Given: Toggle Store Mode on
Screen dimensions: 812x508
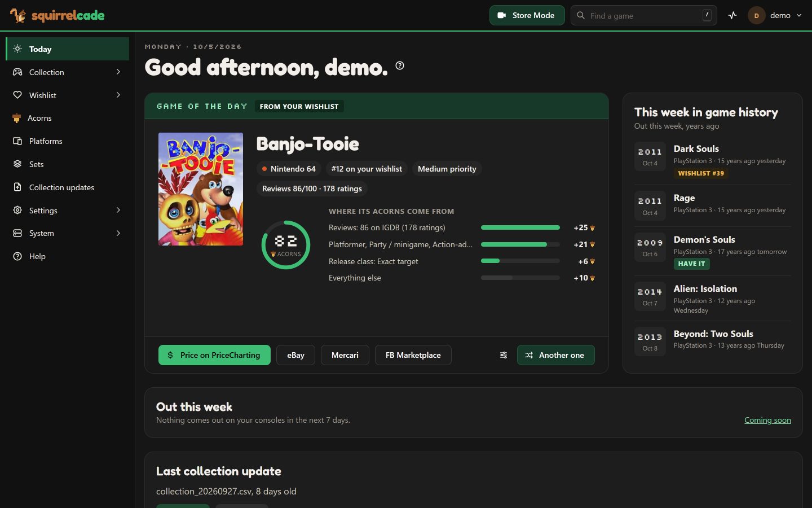Looking at the screenshot, I should [527, 15].
